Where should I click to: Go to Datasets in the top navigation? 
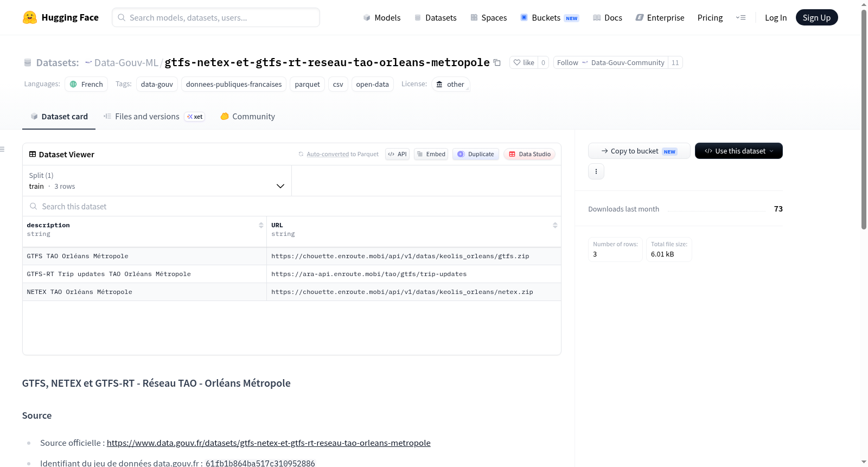tap(435, 17)
